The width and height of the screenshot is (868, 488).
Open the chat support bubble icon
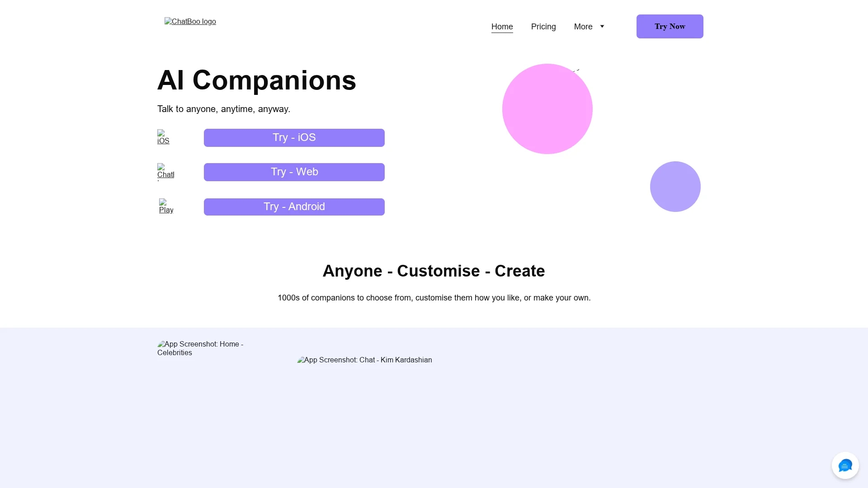tap(845, 465)
